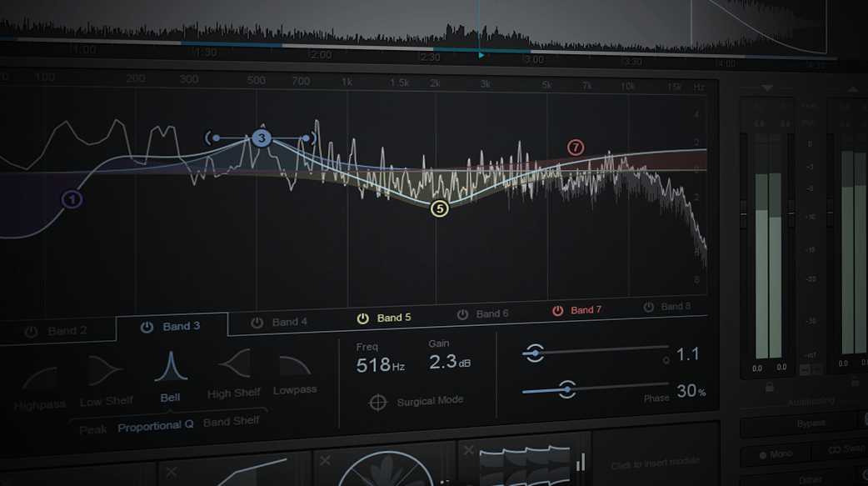The width and height of the screenshot is (868, 486).
Task: Click the plus icon below the meter scale
Action: (817, 369)
